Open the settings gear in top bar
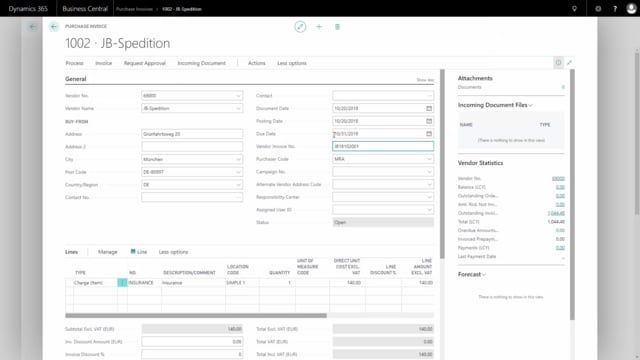 click(x=598, y=9)
